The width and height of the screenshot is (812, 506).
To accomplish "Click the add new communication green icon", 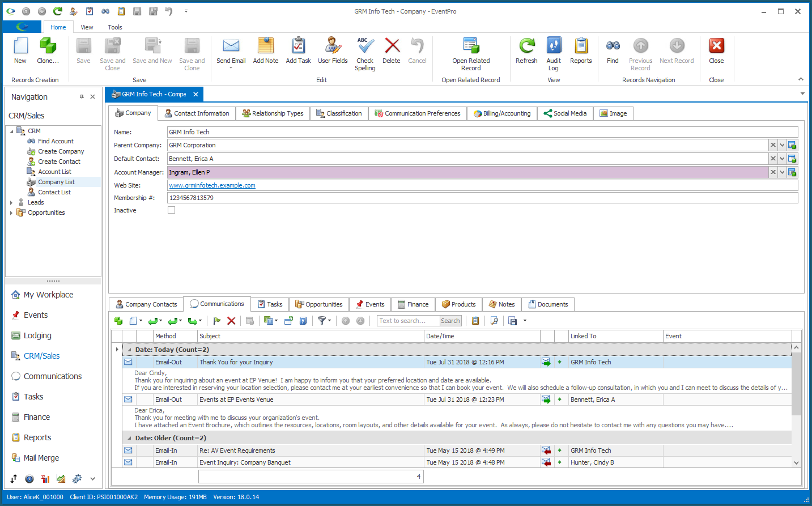I will coord(118,321).
